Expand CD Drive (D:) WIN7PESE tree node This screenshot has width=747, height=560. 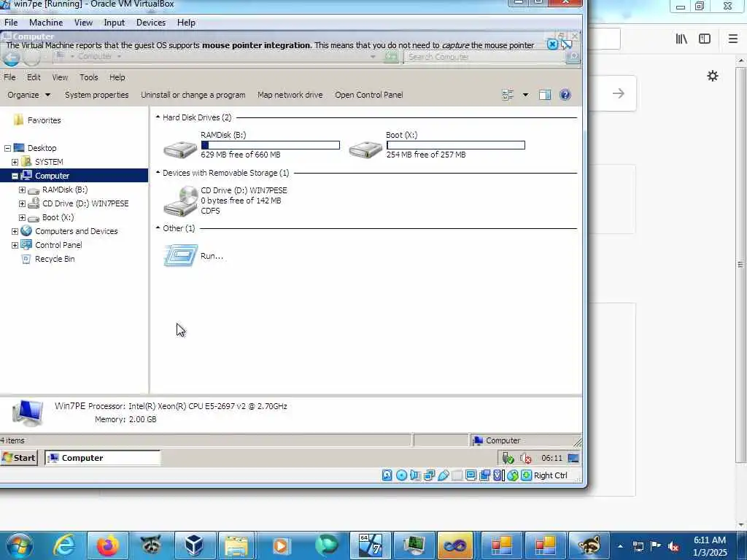(x=22, y=203)
